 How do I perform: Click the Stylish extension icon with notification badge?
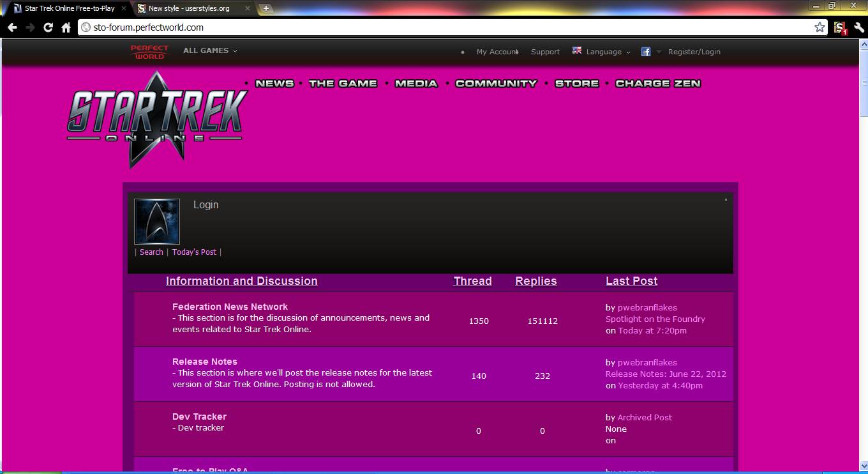840,27
